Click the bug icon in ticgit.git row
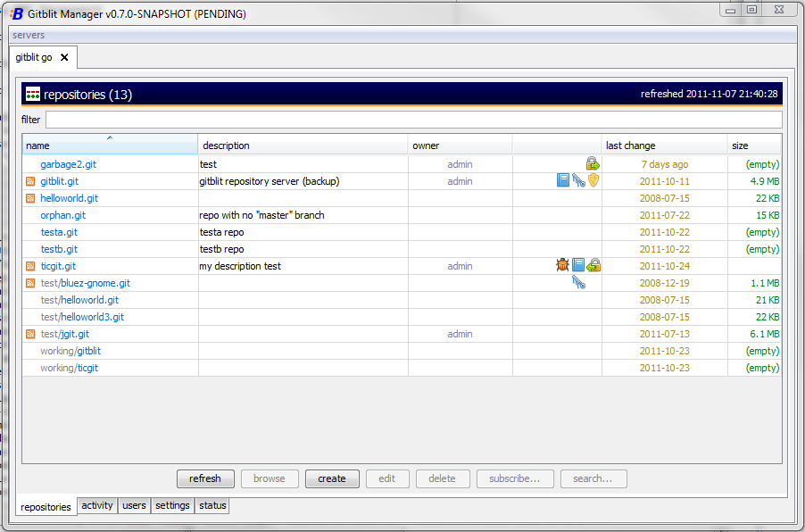 (x=562, y=265)
